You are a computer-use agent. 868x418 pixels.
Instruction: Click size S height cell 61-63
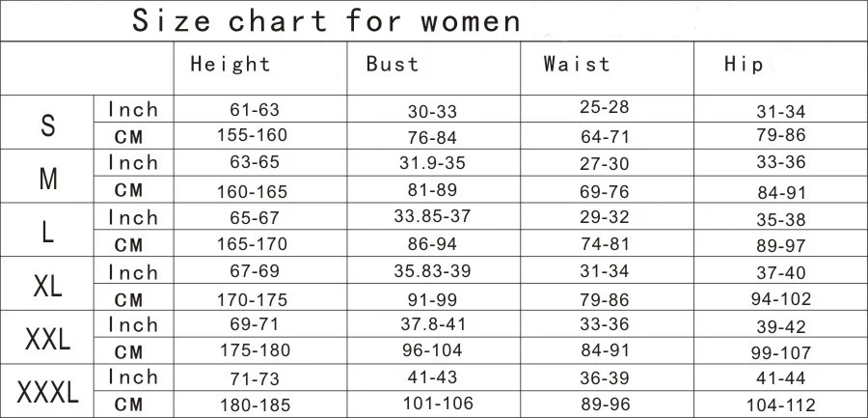click(255, 110)
